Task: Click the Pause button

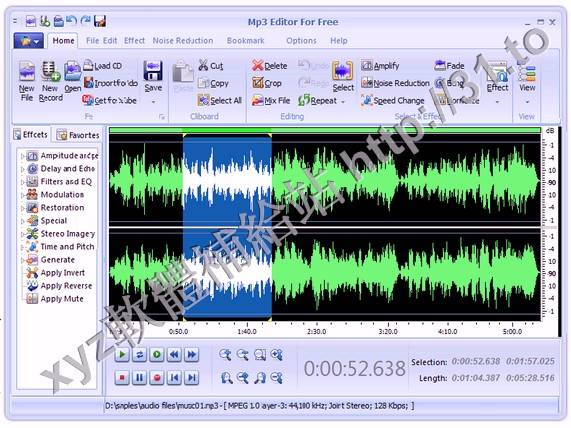Action: pos(139,378)
